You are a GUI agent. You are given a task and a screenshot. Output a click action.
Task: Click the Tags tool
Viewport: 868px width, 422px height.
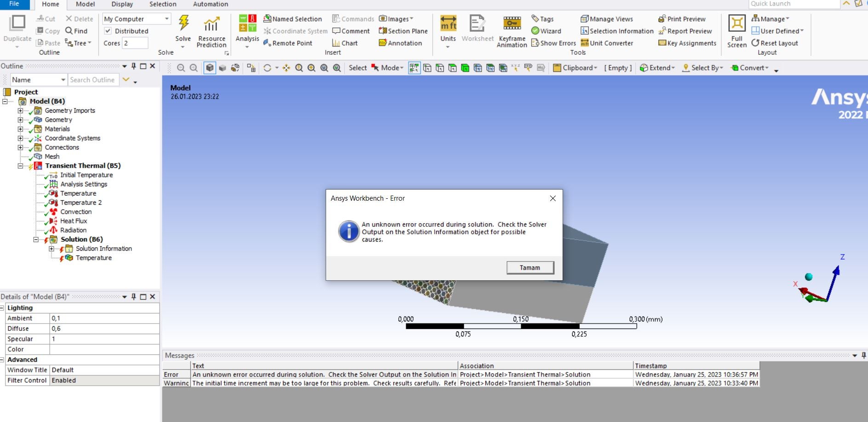(542, 19)
